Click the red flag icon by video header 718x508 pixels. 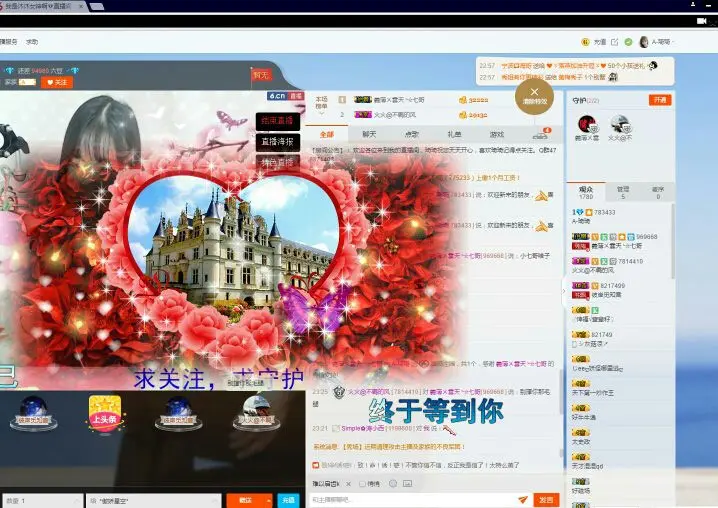click(x=261, y=75)
